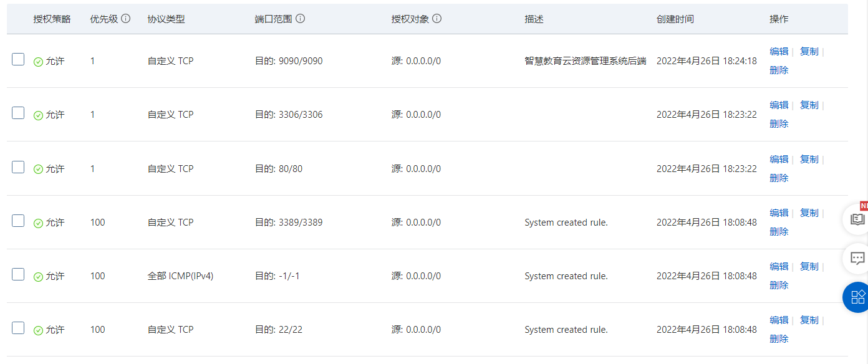This screenshot has width=868, height=364.
Task: Click 删除 for the 80/80 rule
Action: click(x=779, y=178)
